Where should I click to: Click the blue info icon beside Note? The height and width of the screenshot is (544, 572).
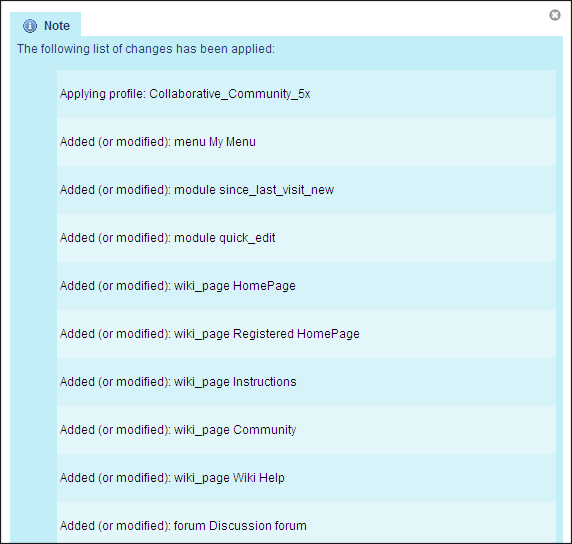[30, 26]
